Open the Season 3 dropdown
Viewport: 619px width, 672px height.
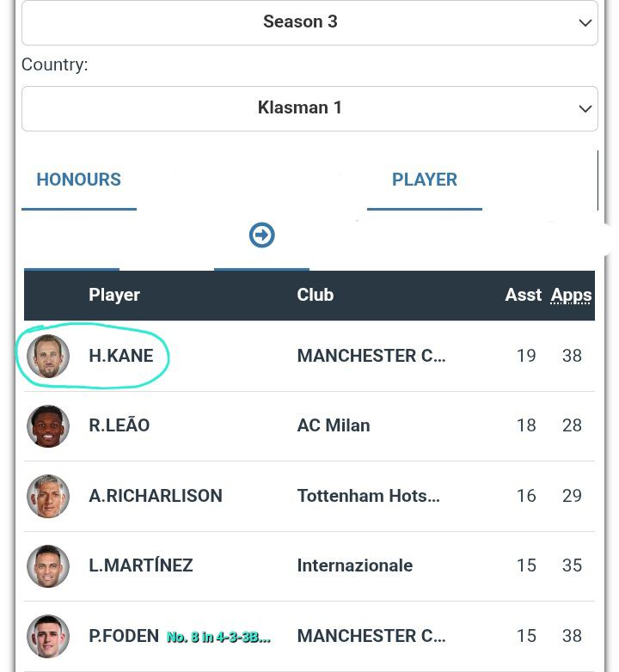[x=309, y=22]
